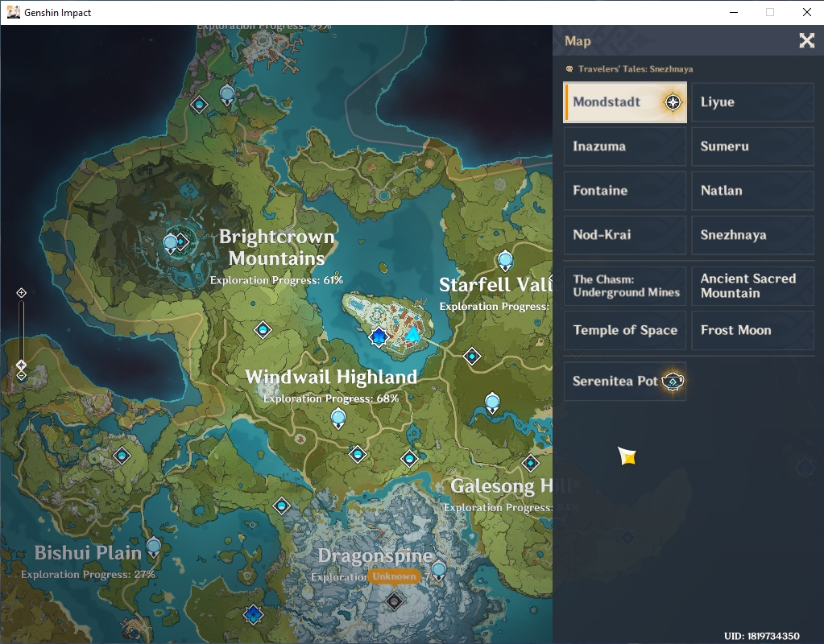The height and width of the screenshot is (644, 824).
Task: Select Temple of Space area
Action: click(625, 330)
